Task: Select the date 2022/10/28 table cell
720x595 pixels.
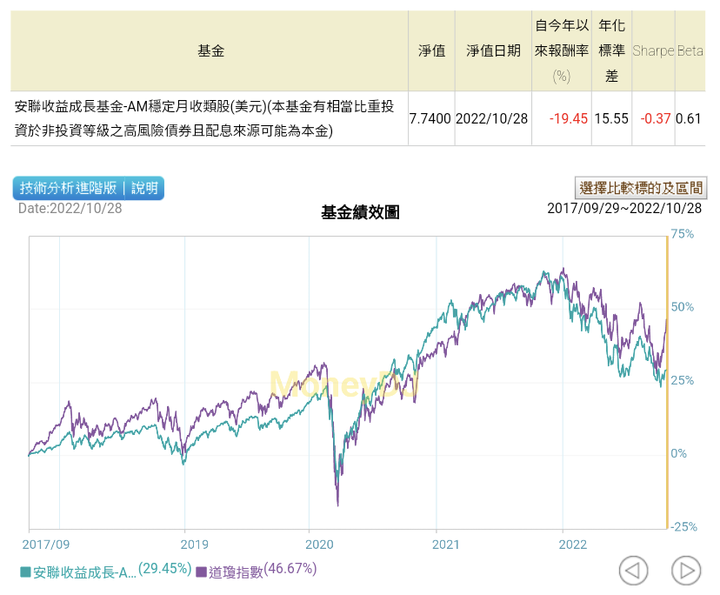Action: (492, 118)
